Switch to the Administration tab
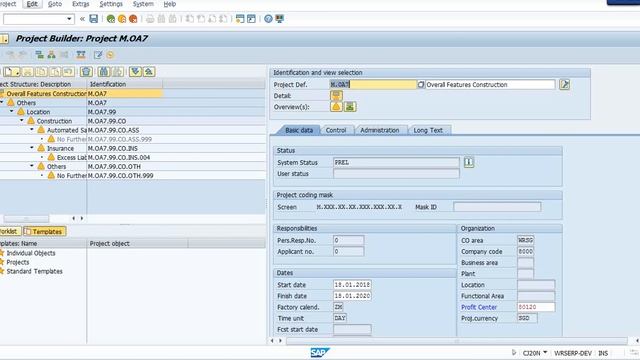640x360 pixels. pos(380,130)
